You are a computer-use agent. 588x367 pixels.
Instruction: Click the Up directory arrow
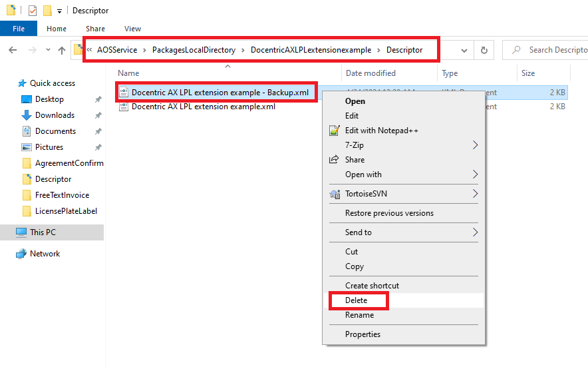pyautogui.click(x=62, y=50)
